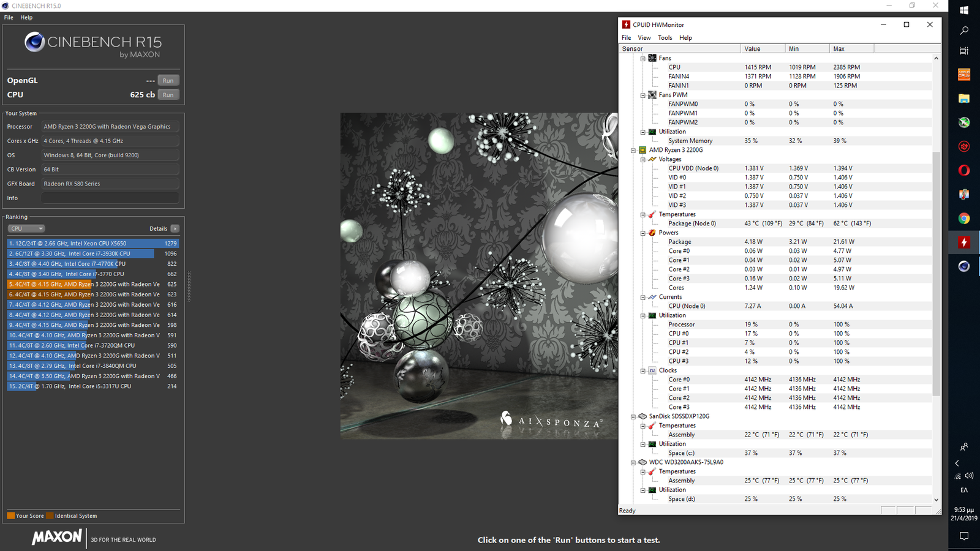Collapse the WDC WD3200AAKS-75L9A0 node
The image size is (980, 551).
(x=633, y=463)
